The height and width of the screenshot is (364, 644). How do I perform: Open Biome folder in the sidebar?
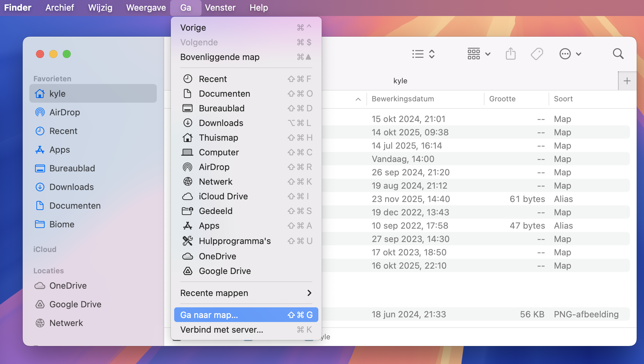coord(62,224)
